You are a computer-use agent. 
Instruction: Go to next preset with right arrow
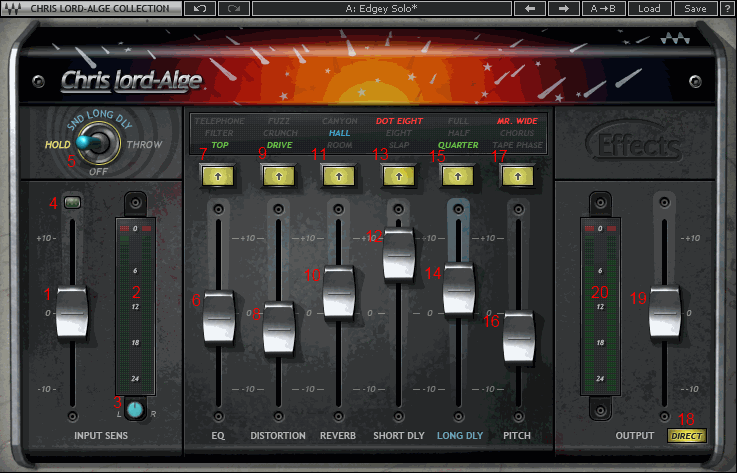564,8
